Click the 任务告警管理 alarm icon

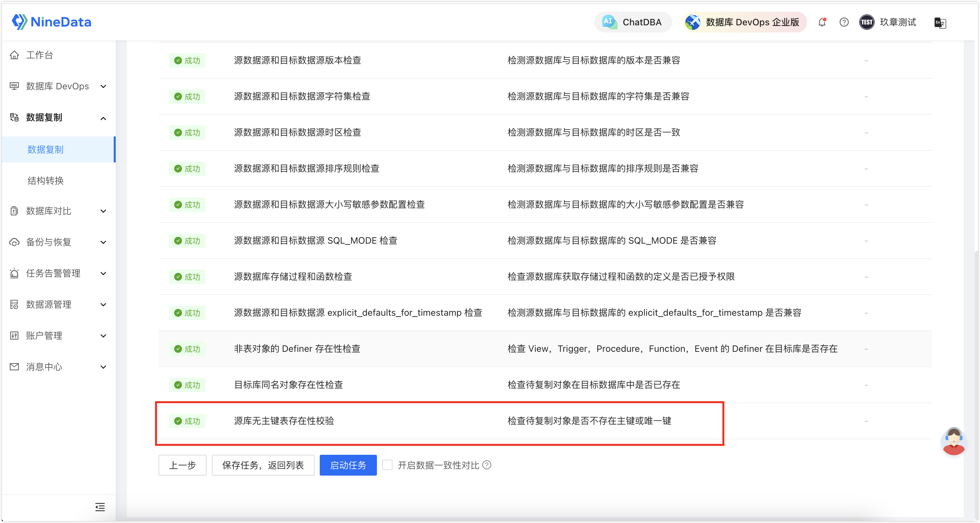[14, 274]
